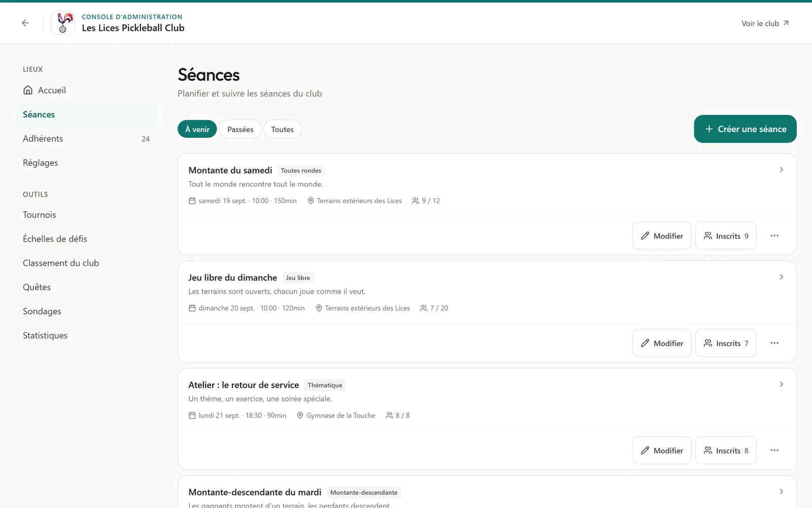Click Modifier for Montante du samedi
The image size is (812, 508).
point(662,236)
